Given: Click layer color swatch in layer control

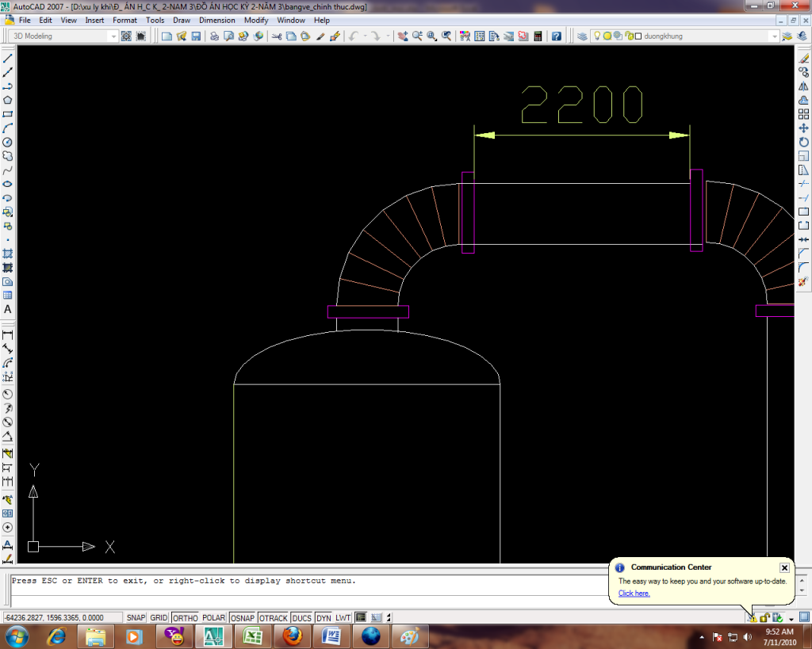Looking at the screenshot, I should pos(638,36).
